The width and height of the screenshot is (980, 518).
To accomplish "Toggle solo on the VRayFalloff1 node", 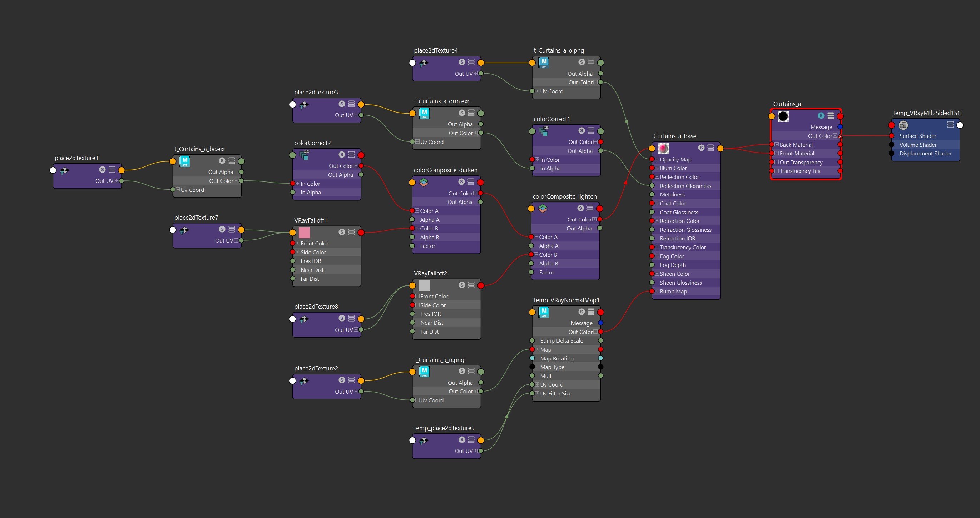I will coord(342,232).
